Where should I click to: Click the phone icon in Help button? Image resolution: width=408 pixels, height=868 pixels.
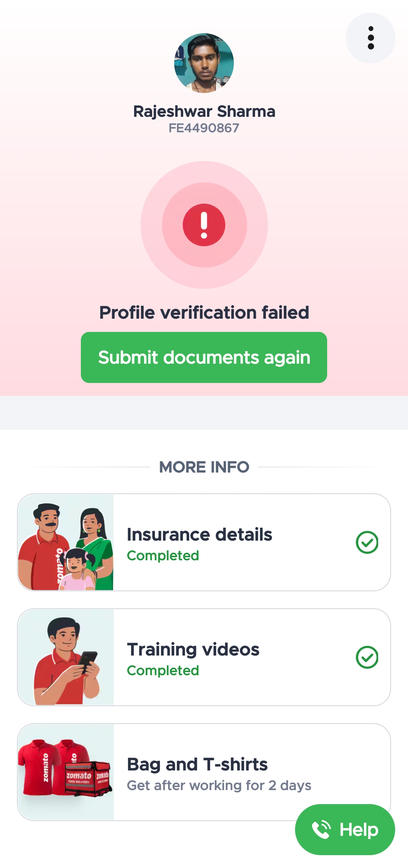click(x=321, y=829)
